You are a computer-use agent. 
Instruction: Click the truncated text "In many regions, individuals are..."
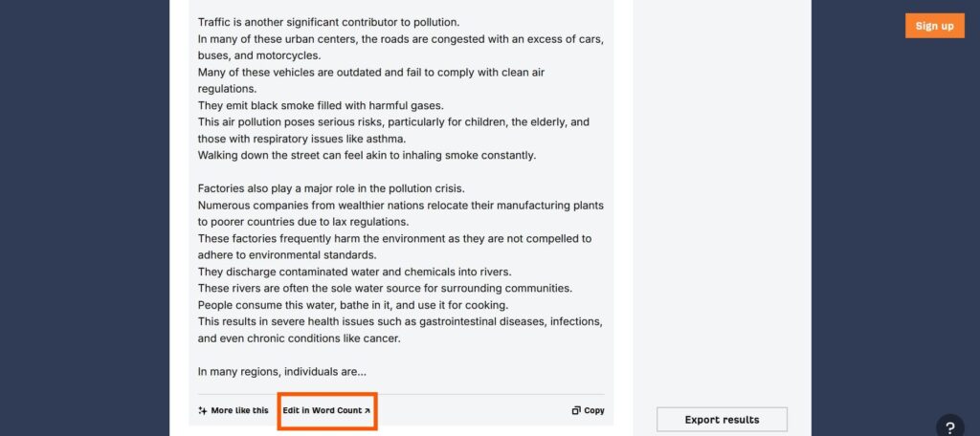(x=282, y=371)
